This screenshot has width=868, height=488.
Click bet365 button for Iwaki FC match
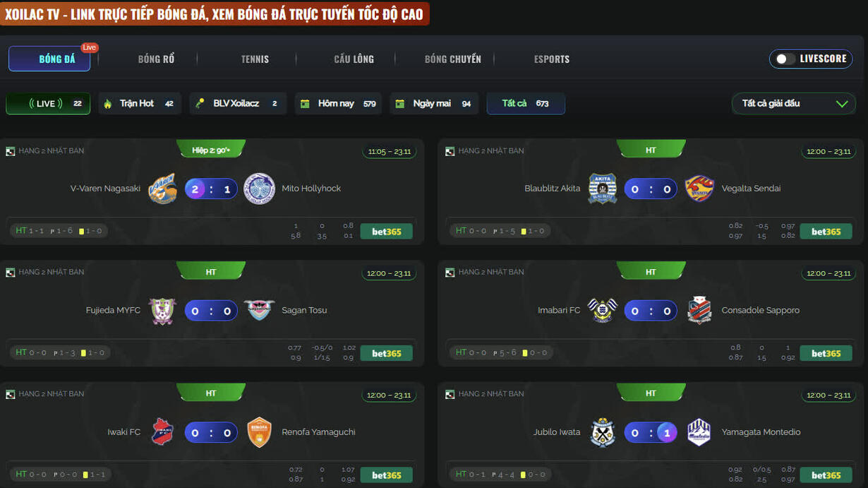point(387,475)
